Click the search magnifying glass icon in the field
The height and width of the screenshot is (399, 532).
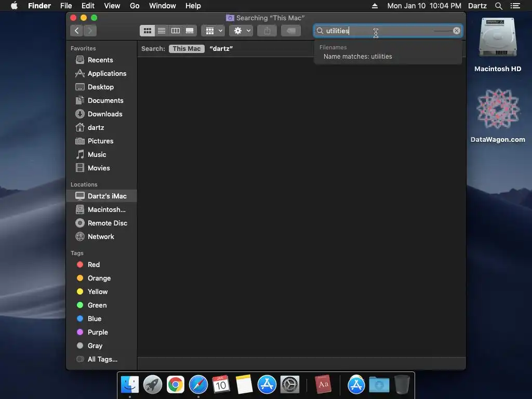pyautogui.click(x=320, y=31)
